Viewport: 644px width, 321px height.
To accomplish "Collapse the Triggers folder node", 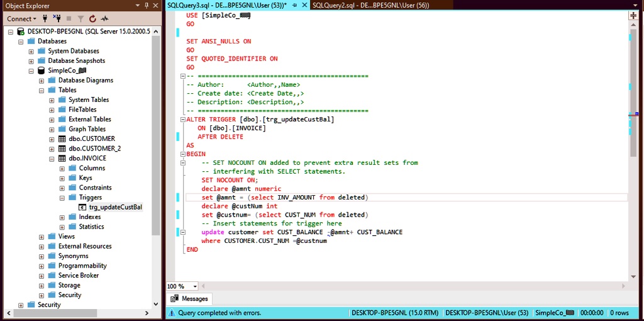I will 62,198.
